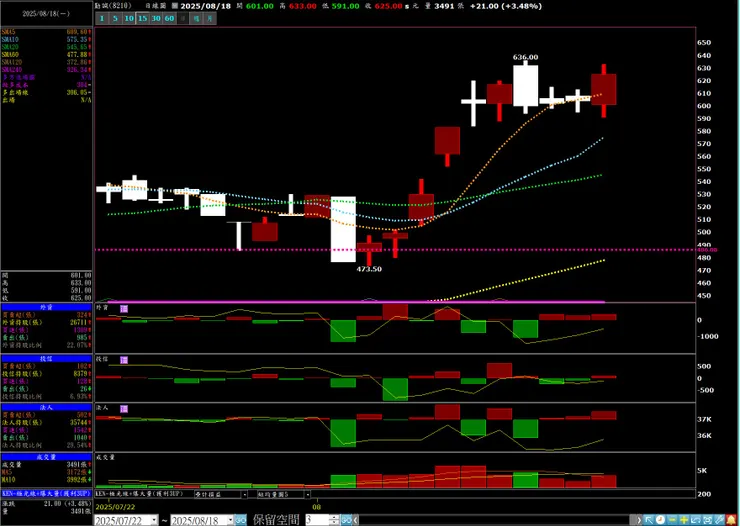Click the MA10 3992張 volume row
Image resolution: width=740 pixels, height=526 pixels.
point(46,480)
